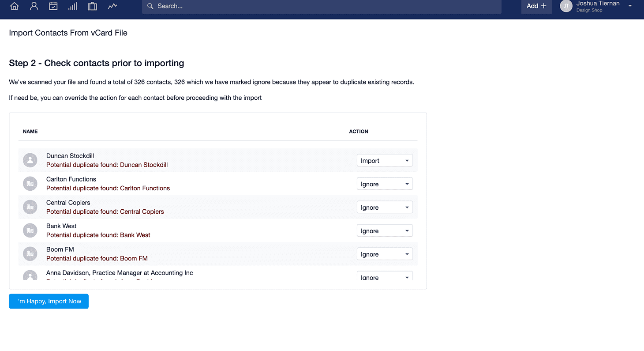Viewport: 644px width, 351px height.
Task: Click the Design Shop account label
Action: tap(589, 10)
